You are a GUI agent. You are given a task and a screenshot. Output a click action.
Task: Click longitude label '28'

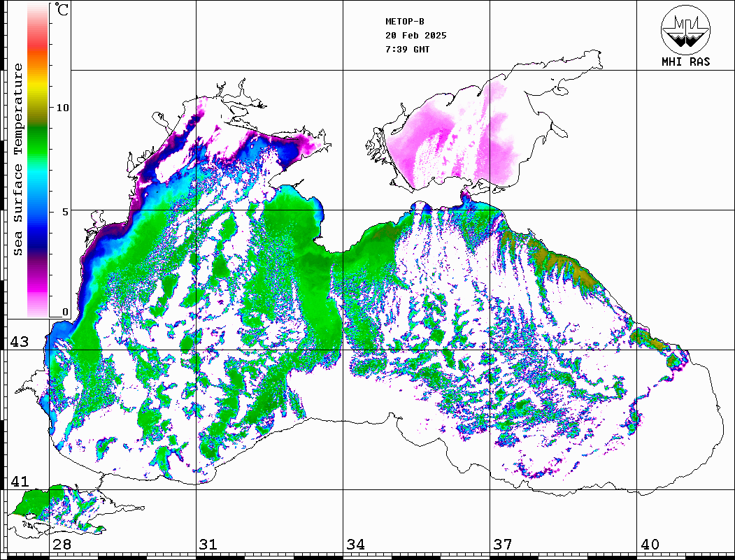coord(62,545)
